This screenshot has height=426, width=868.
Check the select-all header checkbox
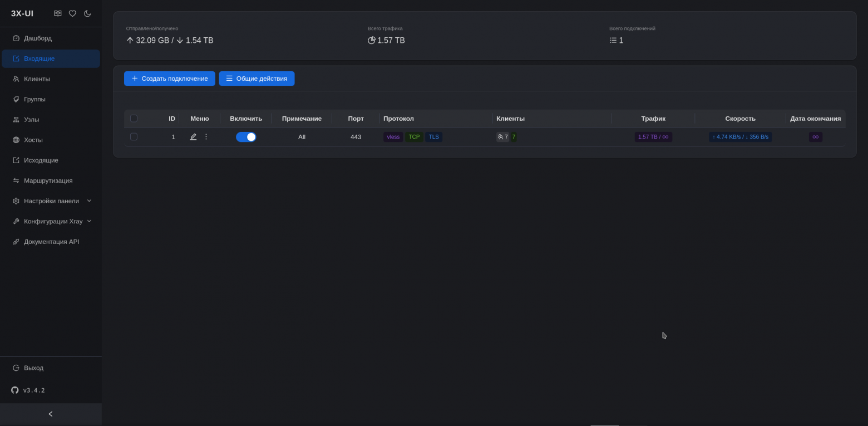pyautogui.click(x=134, y=118)
